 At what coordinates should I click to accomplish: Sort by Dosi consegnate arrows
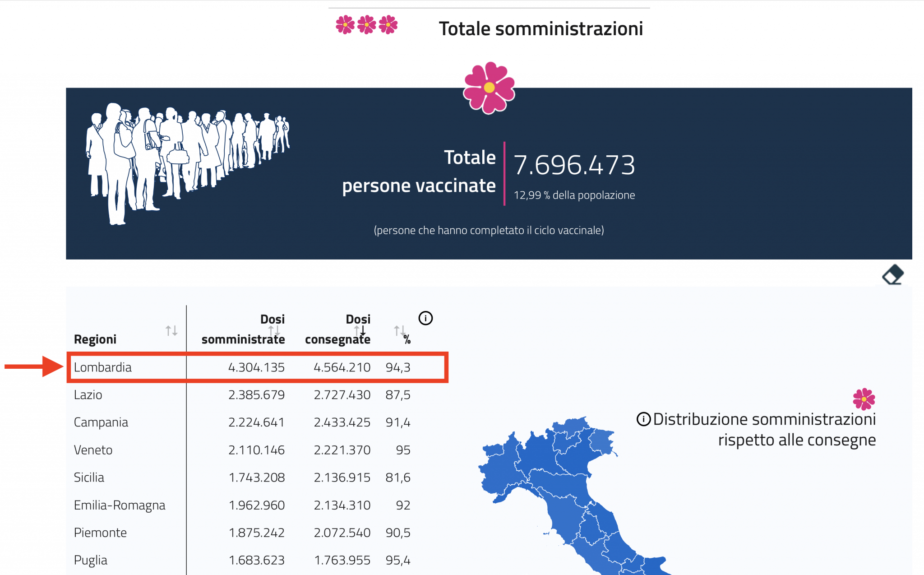pyautogui.click(x=360, y=331)
